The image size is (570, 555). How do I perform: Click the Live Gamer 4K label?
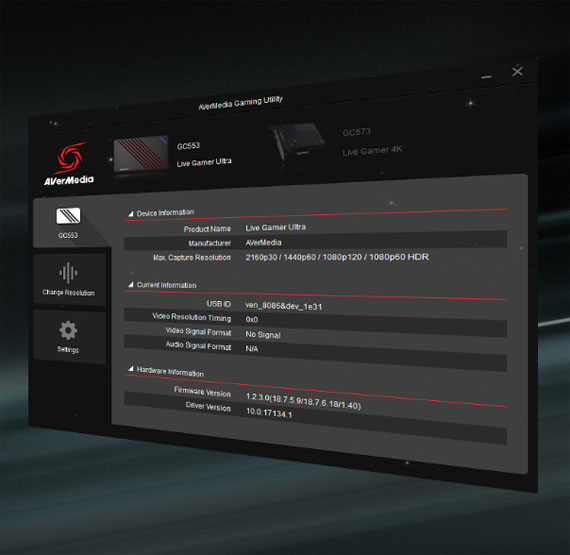point(373,150)
